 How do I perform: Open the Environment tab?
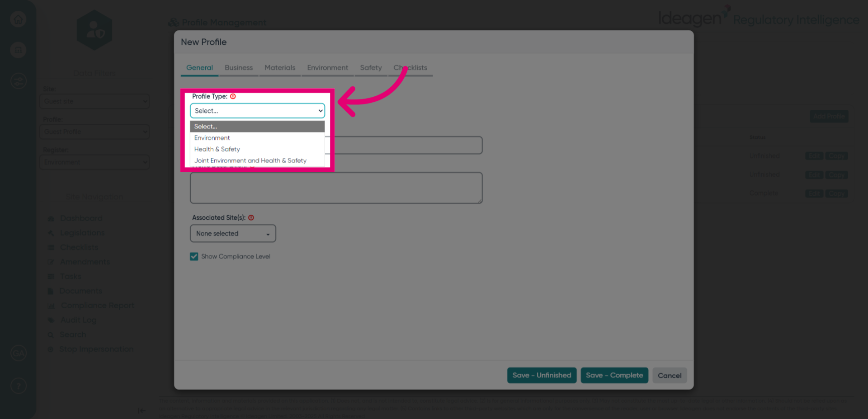pos(328,68)
